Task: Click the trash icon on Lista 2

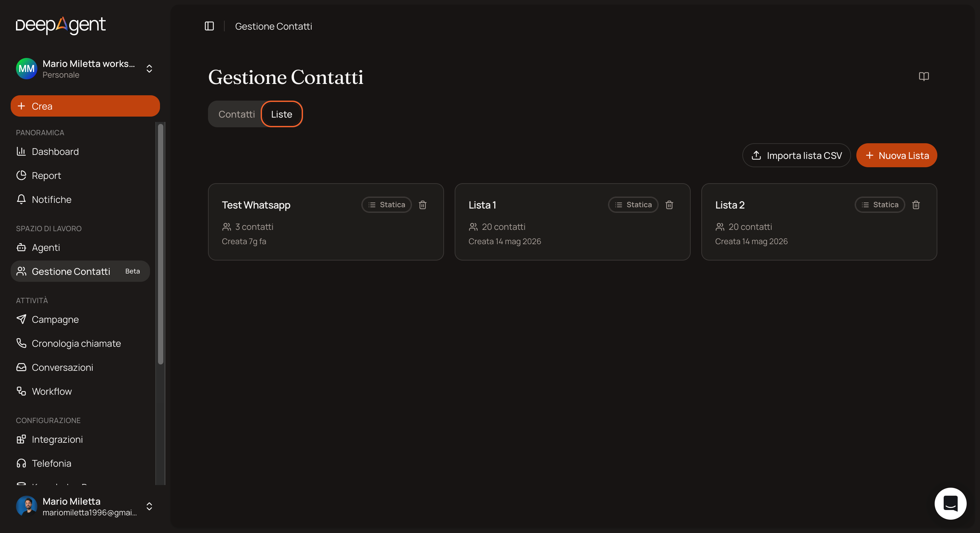Action: [916, 205]
